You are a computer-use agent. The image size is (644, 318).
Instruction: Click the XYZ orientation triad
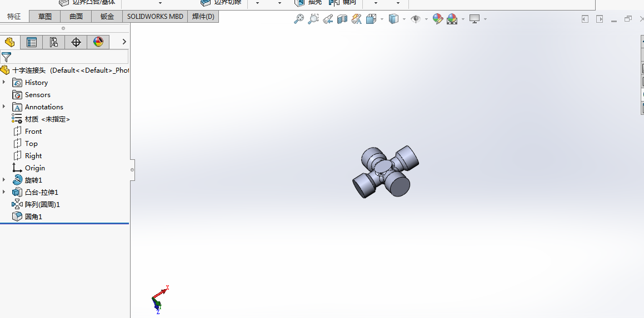[x=160, y=300]
